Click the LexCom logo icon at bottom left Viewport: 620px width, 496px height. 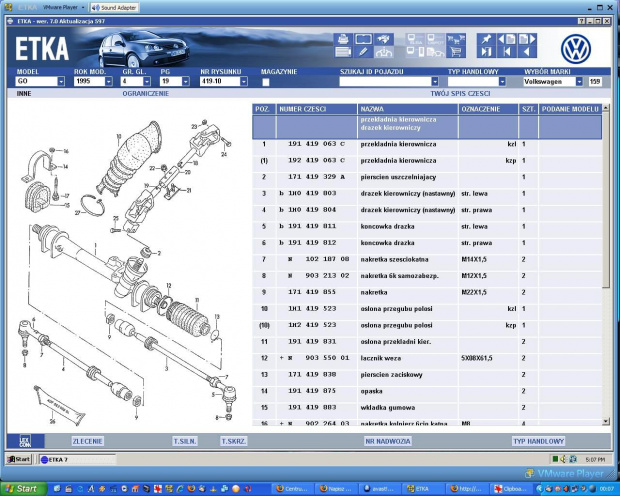(25, 441)
